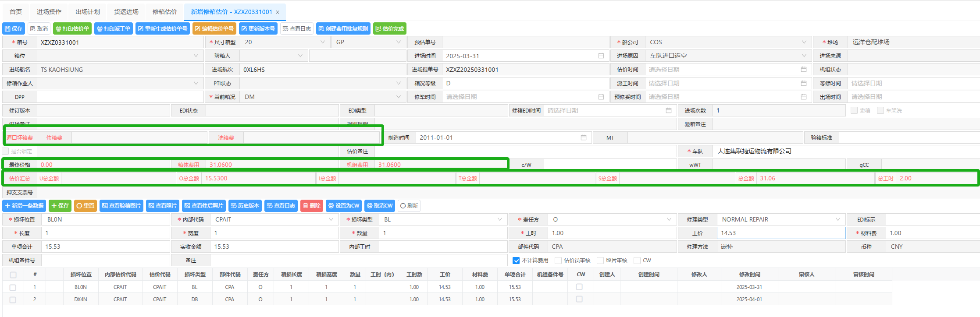Click the blue 保存 save button in top toolbar
Image resolution: width=980 pixels, height=317 pixels.
(14, 28)
